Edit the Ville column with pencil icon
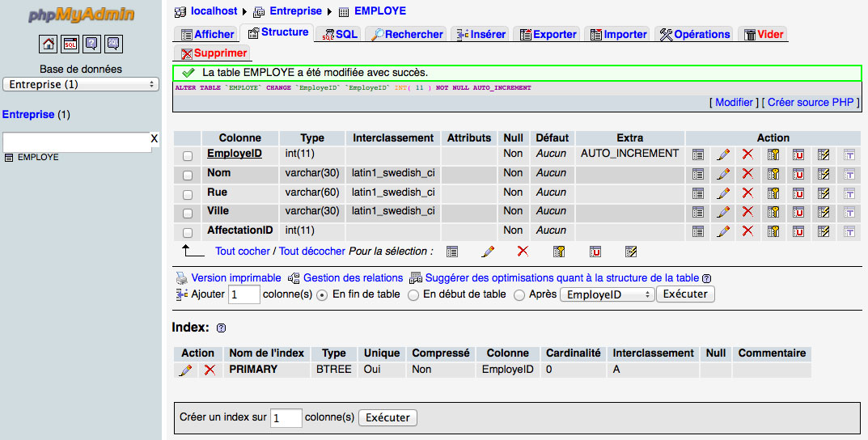The width and height of the screenshot is (868, 440). point(723,212)
